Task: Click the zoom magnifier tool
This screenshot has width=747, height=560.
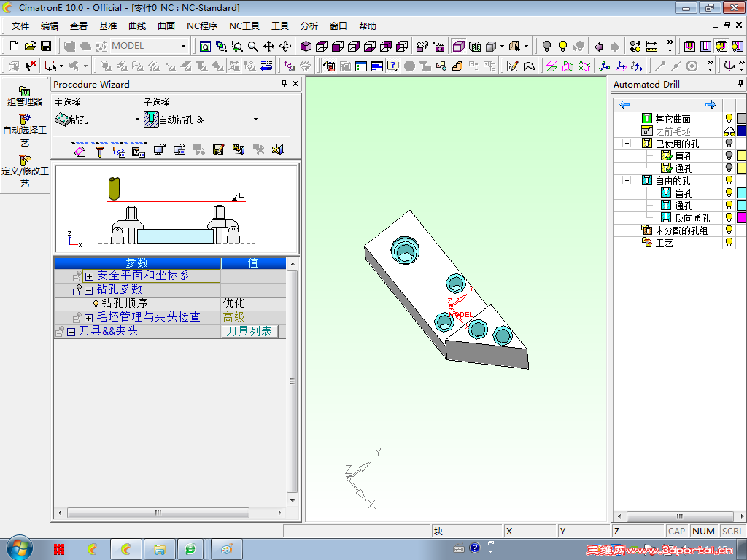Action: (x=253, y=46)
